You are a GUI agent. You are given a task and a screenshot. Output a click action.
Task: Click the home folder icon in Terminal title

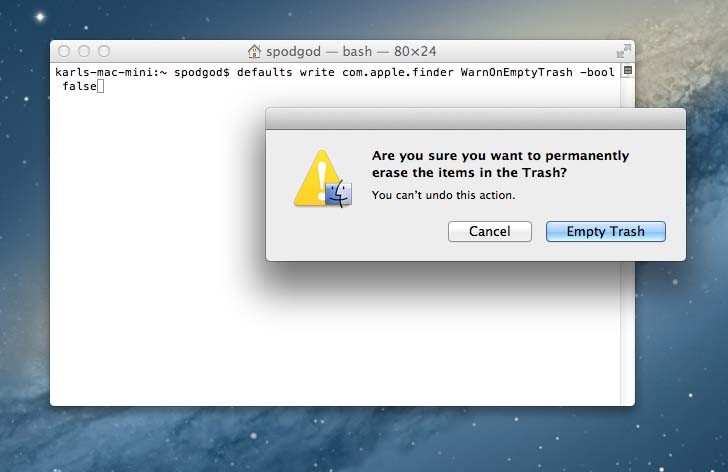click(x=254, y=51)
